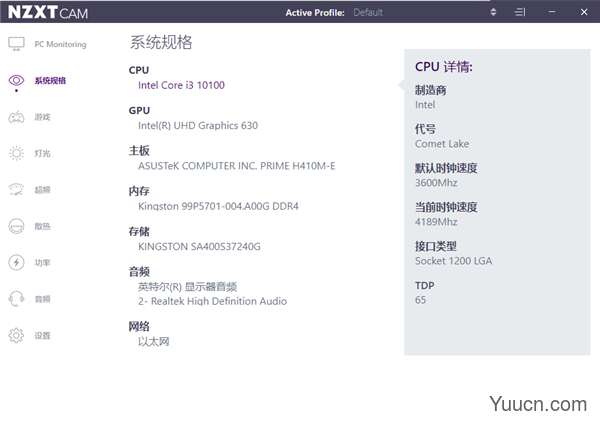The image size is (600, 434).
Task: Click the 主板 section heading
Action: (x=139, y=151)
